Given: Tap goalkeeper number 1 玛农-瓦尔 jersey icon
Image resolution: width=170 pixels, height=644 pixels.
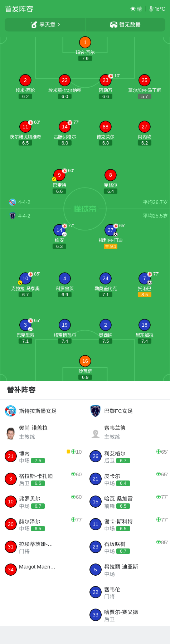Looking at the screenshot, I should [85, 42].
